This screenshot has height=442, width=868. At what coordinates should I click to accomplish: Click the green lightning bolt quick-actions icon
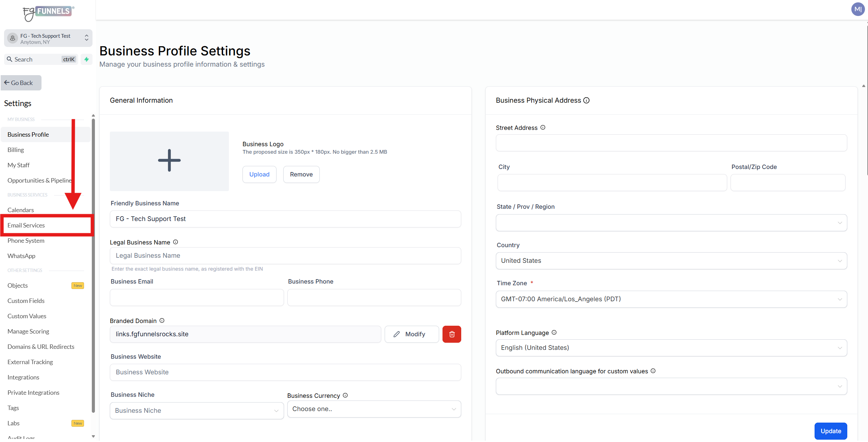click(86, 59)
